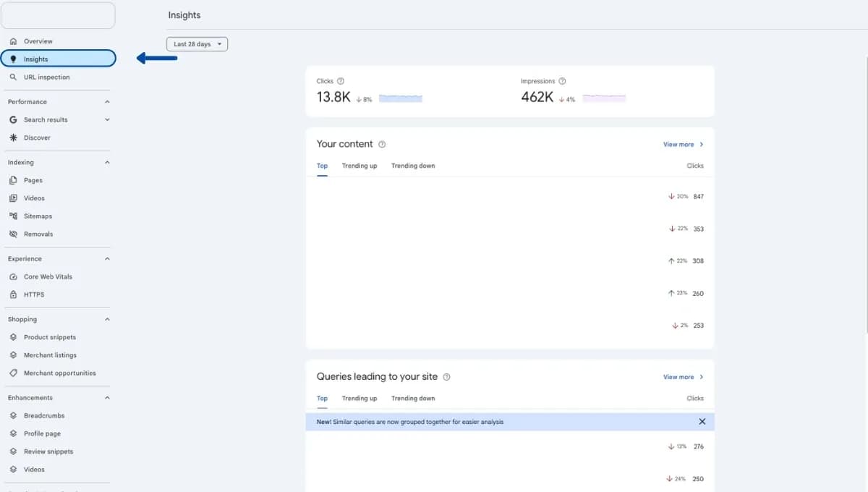Open the Discover report label
The width and height of the screenshot is (868, 492).
37,137
